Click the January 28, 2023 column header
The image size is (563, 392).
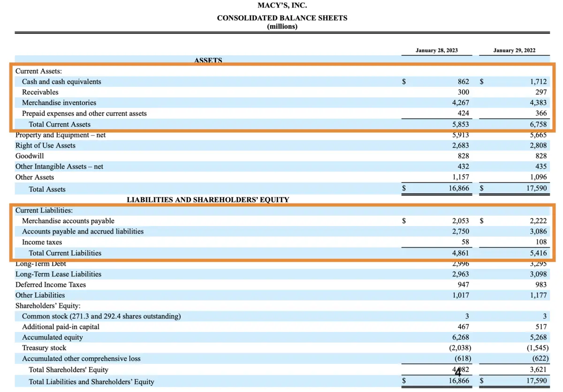tap(436, 50)
